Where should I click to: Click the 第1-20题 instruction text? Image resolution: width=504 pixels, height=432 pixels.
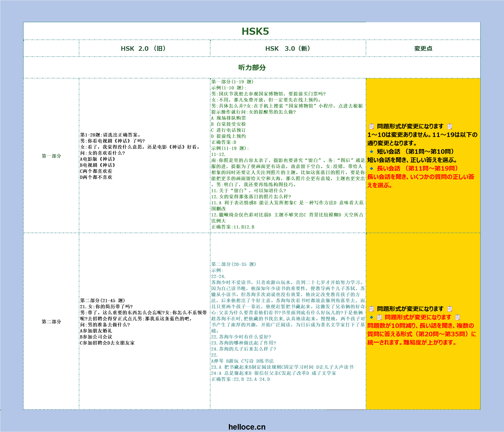point(110,135)
